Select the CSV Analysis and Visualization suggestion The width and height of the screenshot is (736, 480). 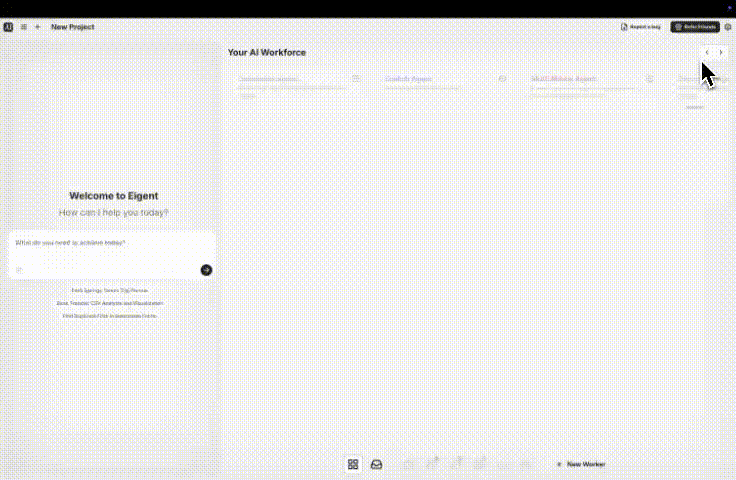109,303
